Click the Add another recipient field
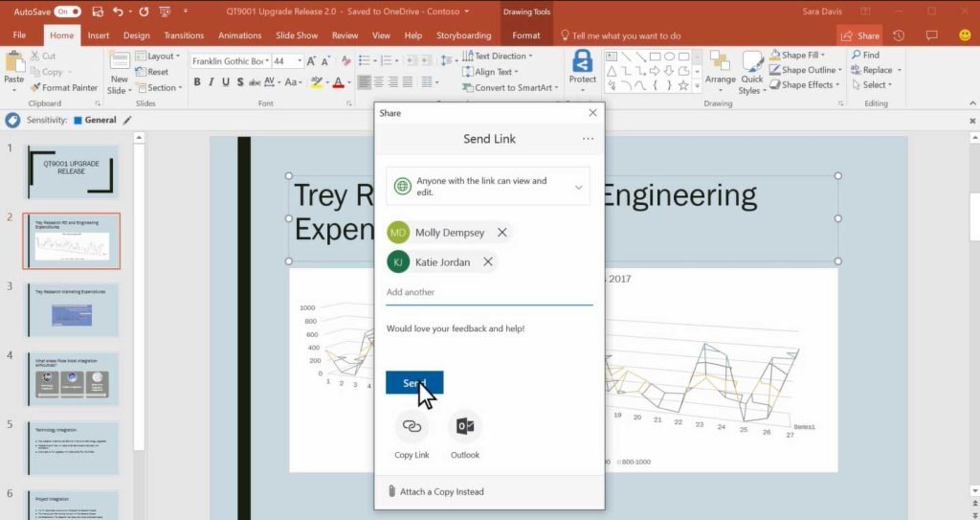The height and width of the screenshot is (520, 980). click(x=489, y=293)
